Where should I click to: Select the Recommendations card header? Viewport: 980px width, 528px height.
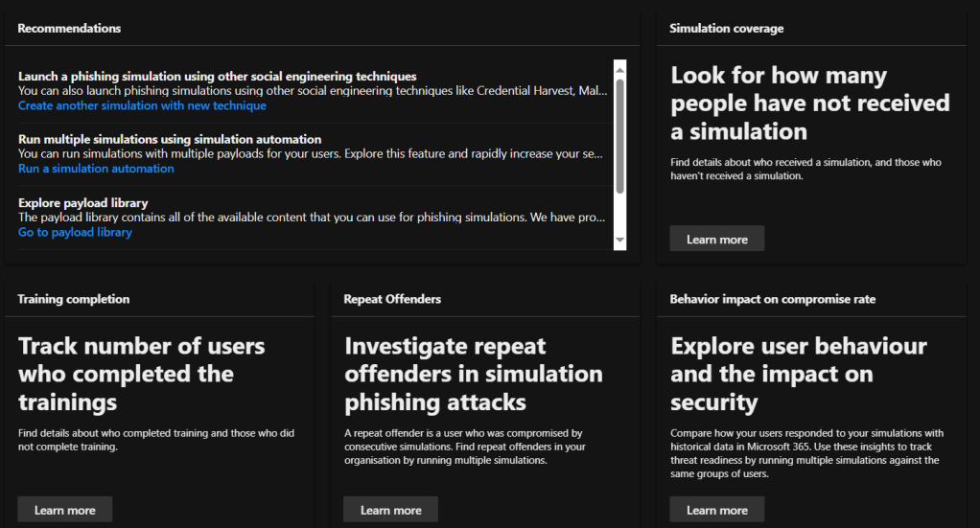[x=69, y=29]
